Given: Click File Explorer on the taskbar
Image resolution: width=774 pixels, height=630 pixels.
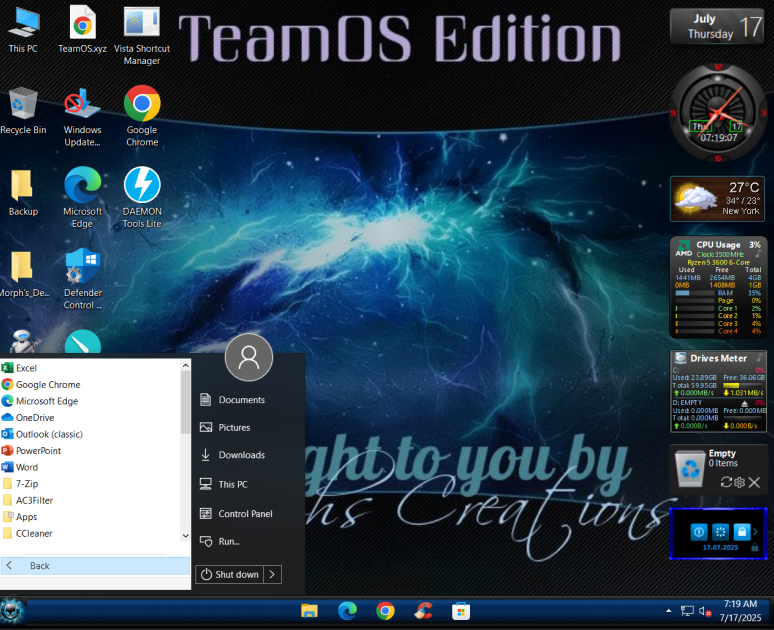Looking at the screenshot, I should point(310,611).
